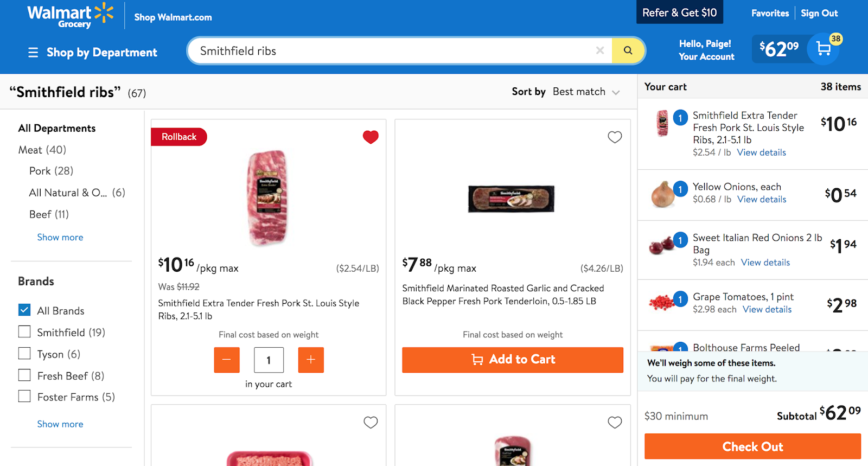This screenshot has height=466, width=868.
Task: Unfavorite the St. Louis Style Ribs heart
Action: tap(371, 137)
